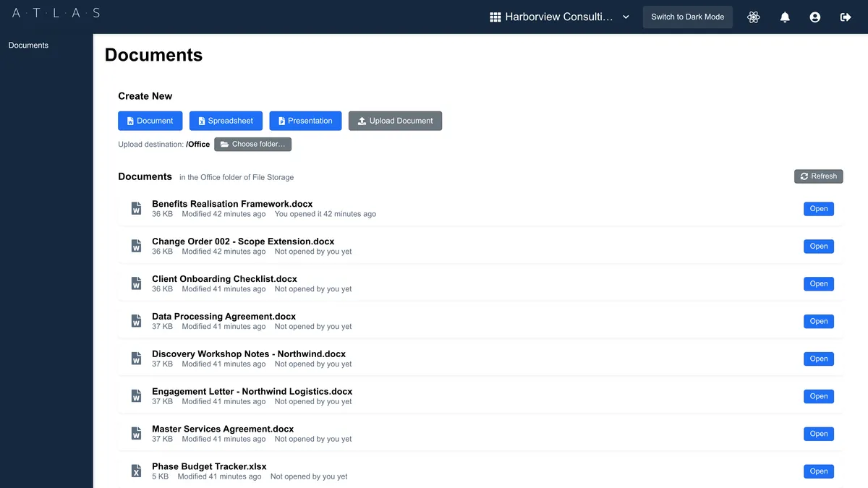868x488 pixels.
Task: Open the user profile icon
Action: click(815, 17)
